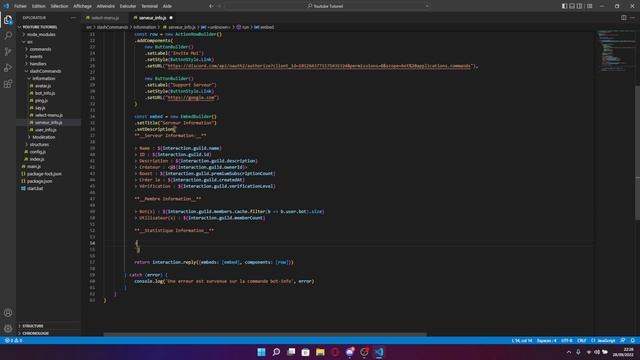Switch to the serveur_info.js tab
The image size is (640, 360).
(x=152, y=18)
